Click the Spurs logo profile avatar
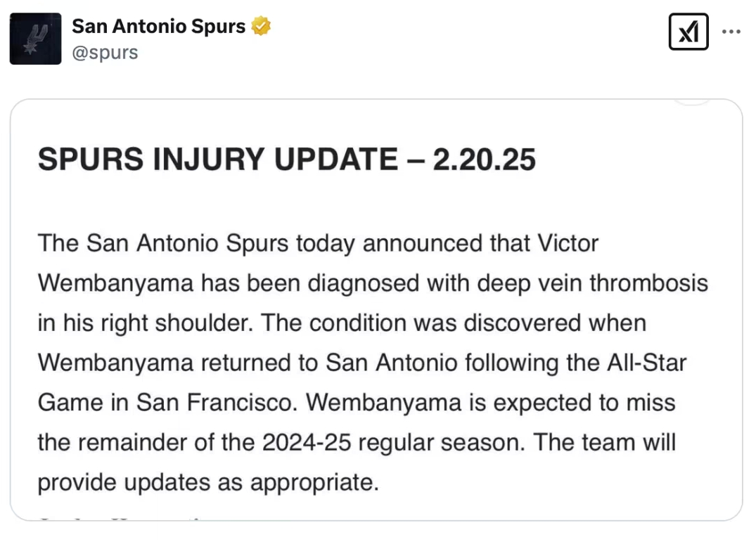 click(x=34, y=39)
